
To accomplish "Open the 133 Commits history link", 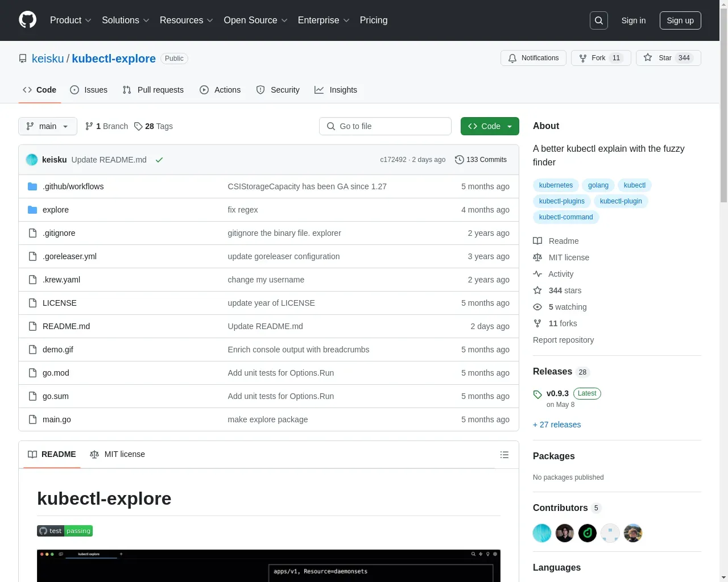I will pyautogui.click(x=481, y=160).
